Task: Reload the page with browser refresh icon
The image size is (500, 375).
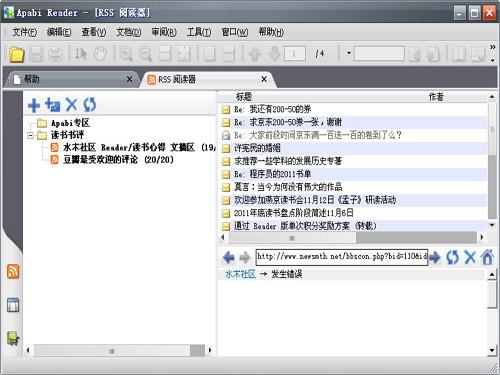Action: (x=452, y=257)
